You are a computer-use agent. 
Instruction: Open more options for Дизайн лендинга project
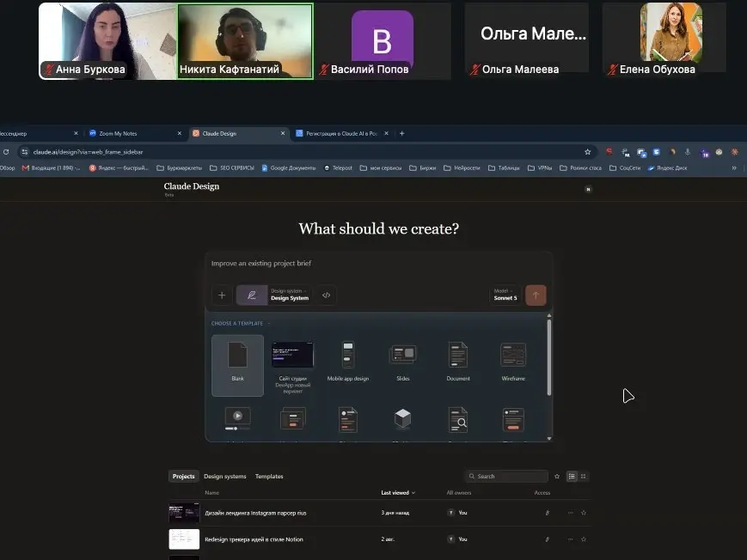pyautogui.click(x=570, y=513)
